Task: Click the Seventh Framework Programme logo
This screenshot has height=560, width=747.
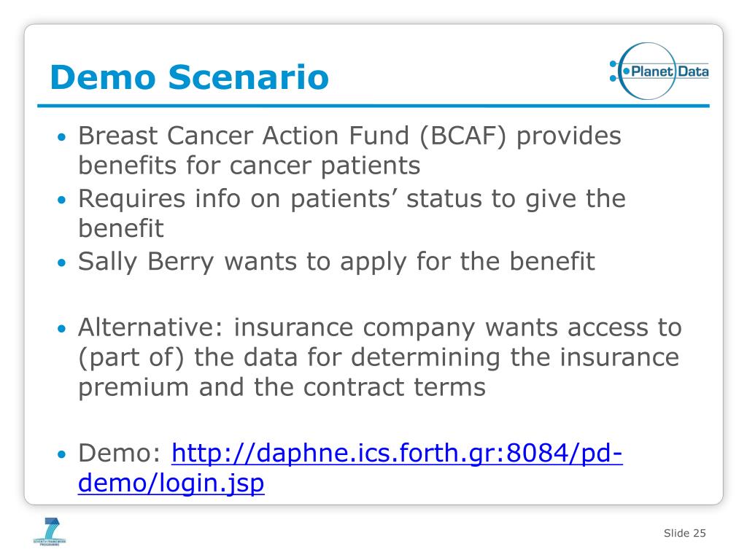Action: coord(50,532)
